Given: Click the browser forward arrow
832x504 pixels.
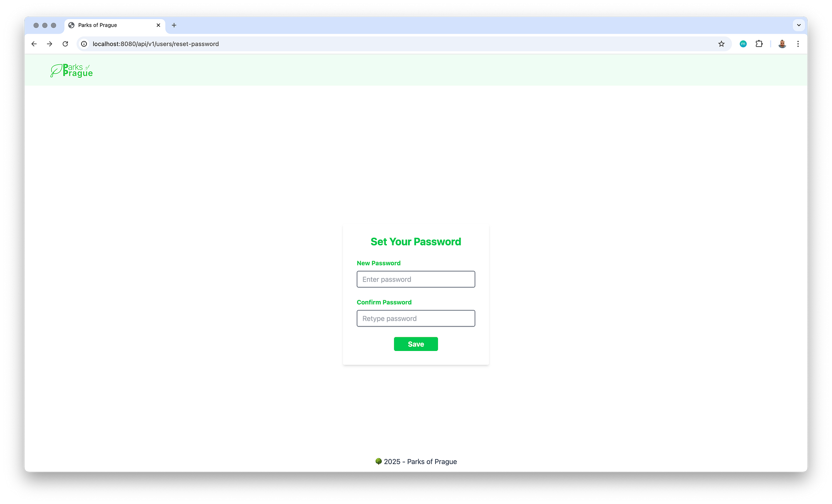Looking at the screenshot, I should tap(50, 44).
